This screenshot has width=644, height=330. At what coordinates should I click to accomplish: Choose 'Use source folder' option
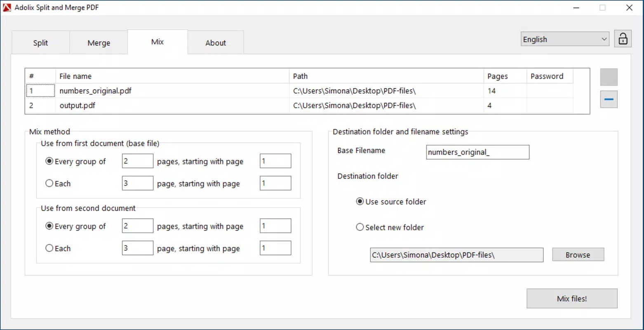391,202
